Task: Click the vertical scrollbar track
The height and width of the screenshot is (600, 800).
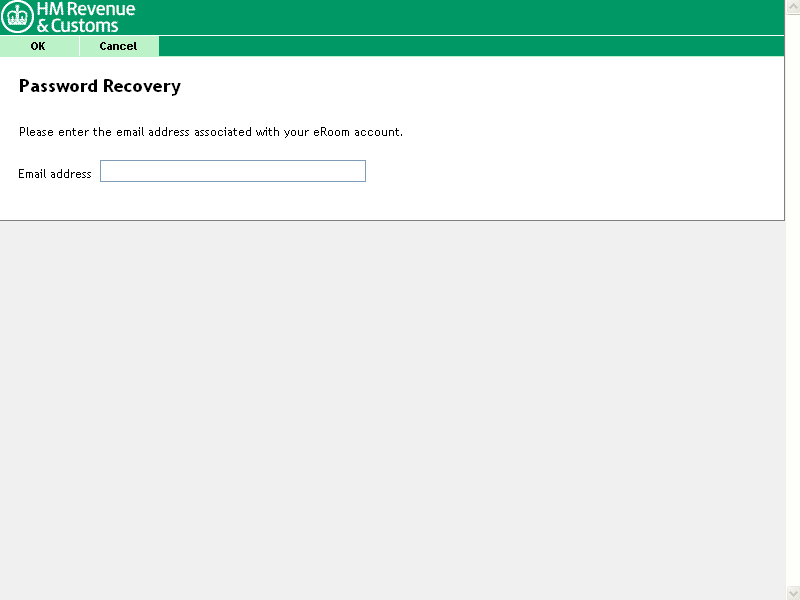Action: (x=792, y=300)
